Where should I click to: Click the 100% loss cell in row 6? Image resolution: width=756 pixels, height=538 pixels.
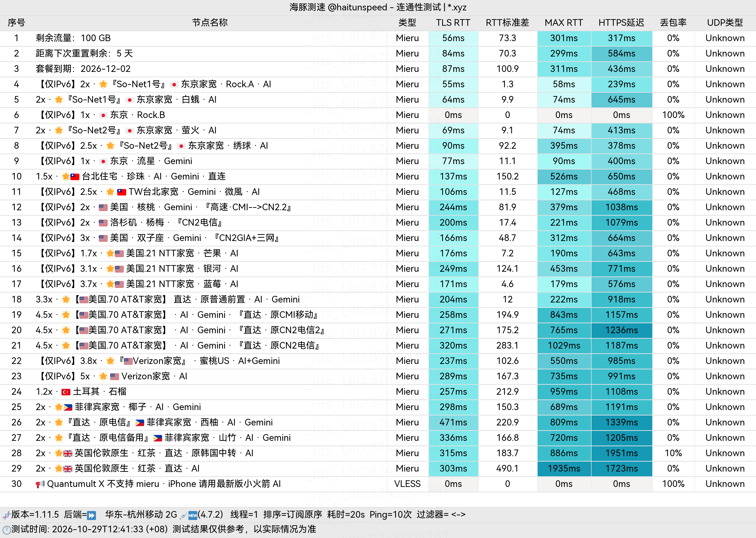coord(673,115)
